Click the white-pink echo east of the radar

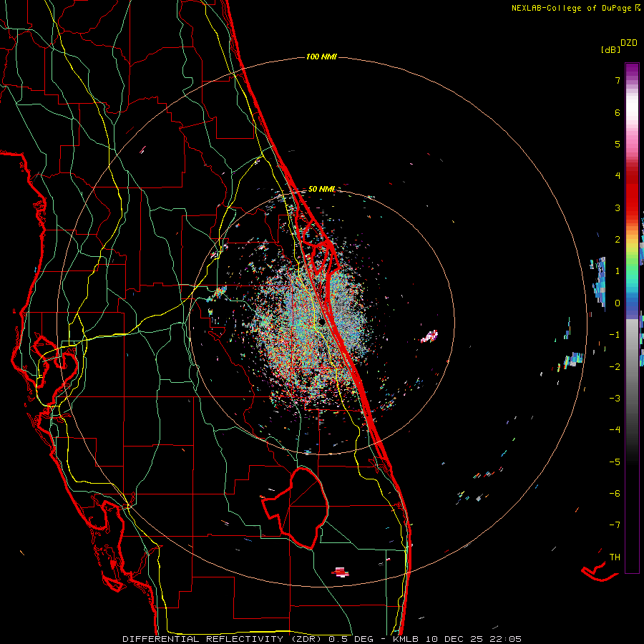coord(429,336)
